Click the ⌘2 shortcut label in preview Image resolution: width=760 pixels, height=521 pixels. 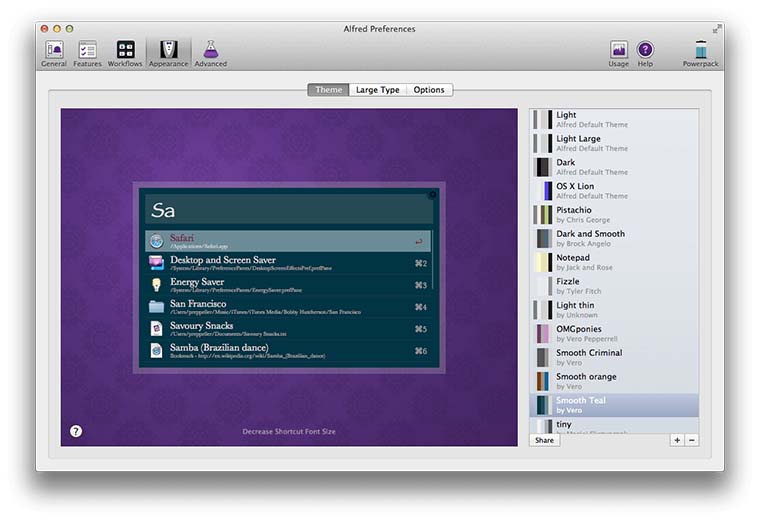(x=421, y=263)
